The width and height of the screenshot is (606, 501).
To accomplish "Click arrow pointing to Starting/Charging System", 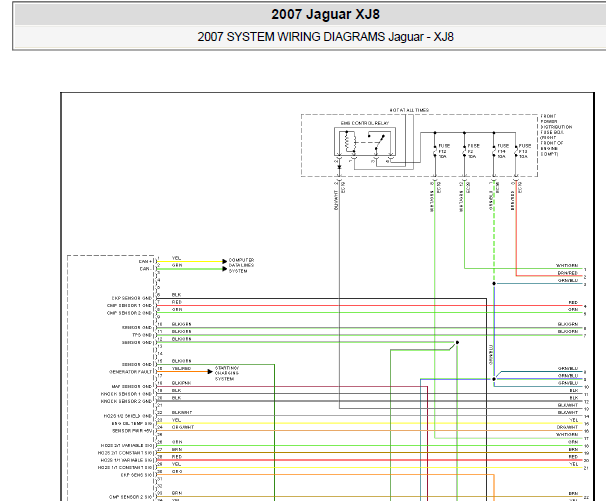I will (x=210, y=371).
